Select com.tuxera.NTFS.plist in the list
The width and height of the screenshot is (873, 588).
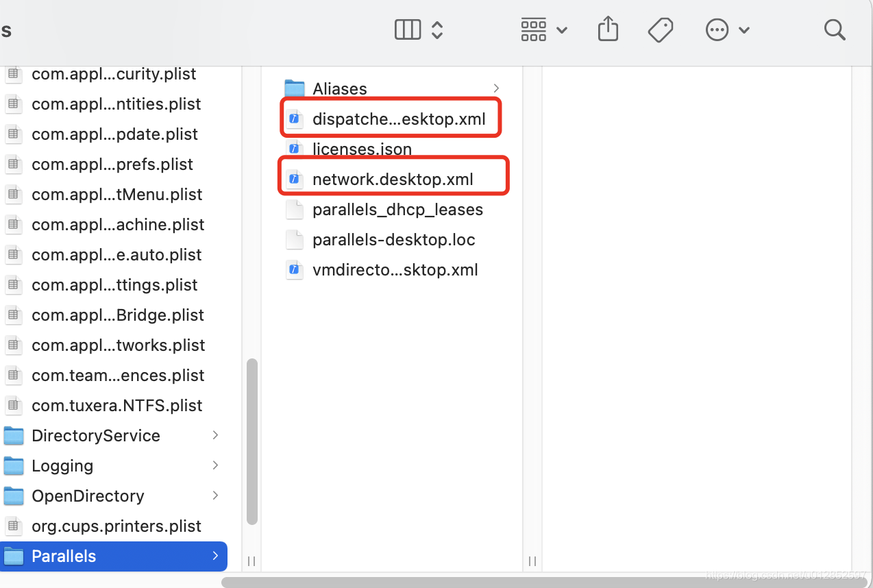[x=116, y=405]
